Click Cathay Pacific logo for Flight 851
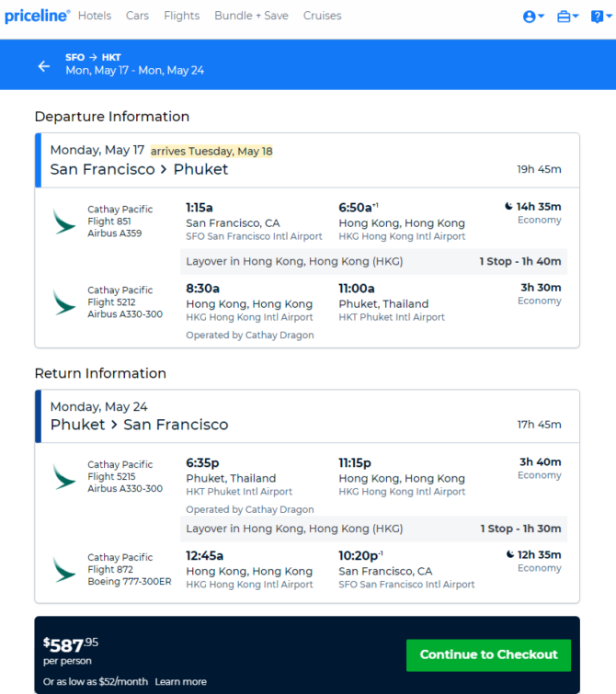The image size is (616, 694). pos(64,222)
